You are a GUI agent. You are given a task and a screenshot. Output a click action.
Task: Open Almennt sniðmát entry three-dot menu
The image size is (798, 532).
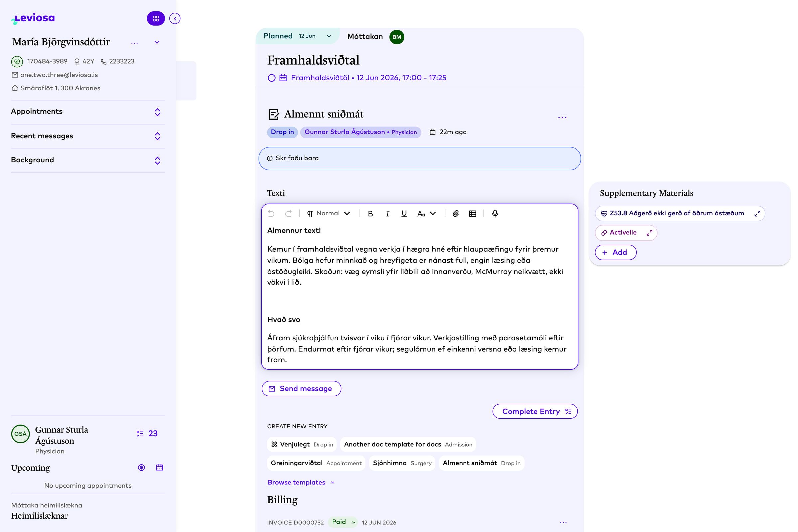(x=562, y=117)
